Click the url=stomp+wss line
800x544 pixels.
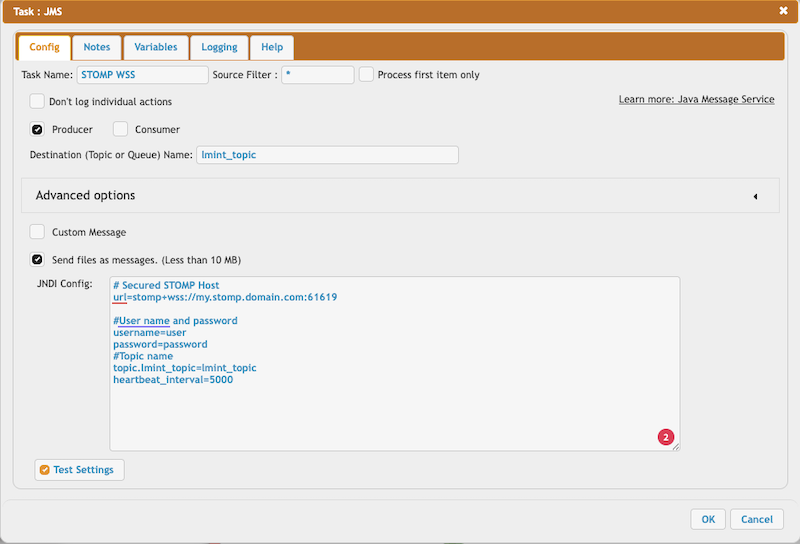point(225,297)
